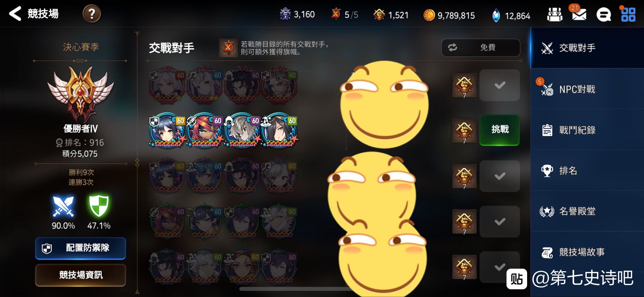
Task: Open the blue grid main menu icon
Action: coord(628,14)
